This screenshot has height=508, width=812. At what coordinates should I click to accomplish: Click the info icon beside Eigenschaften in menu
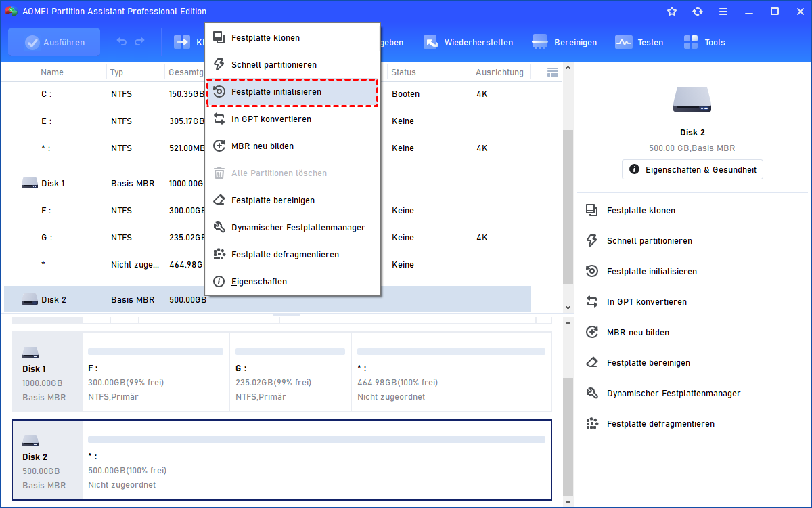point(219,282)
